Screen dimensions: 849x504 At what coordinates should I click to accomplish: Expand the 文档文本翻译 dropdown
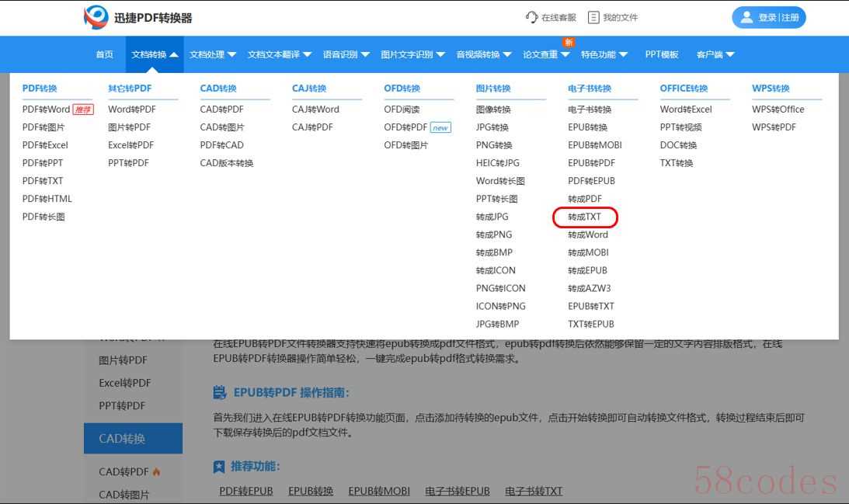(280, 54)
